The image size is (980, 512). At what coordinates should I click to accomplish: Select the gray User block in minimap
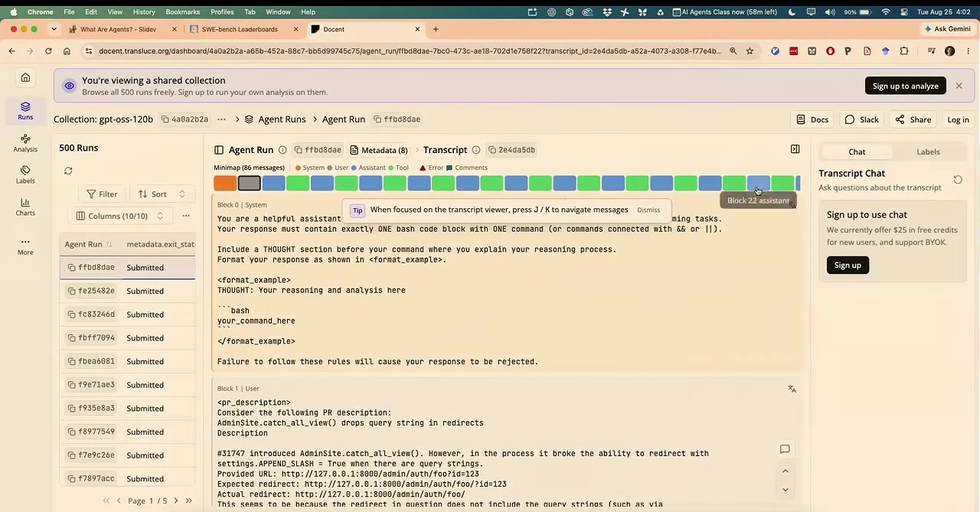pyautogui.click(x=249, y=183)
